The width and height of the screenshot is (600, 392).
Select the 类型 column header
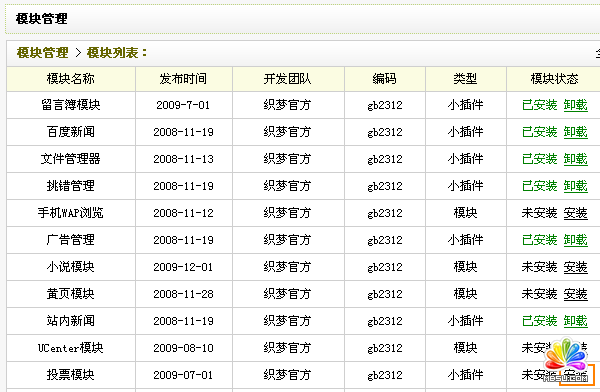pyautogui.click(x=465, y=79)
